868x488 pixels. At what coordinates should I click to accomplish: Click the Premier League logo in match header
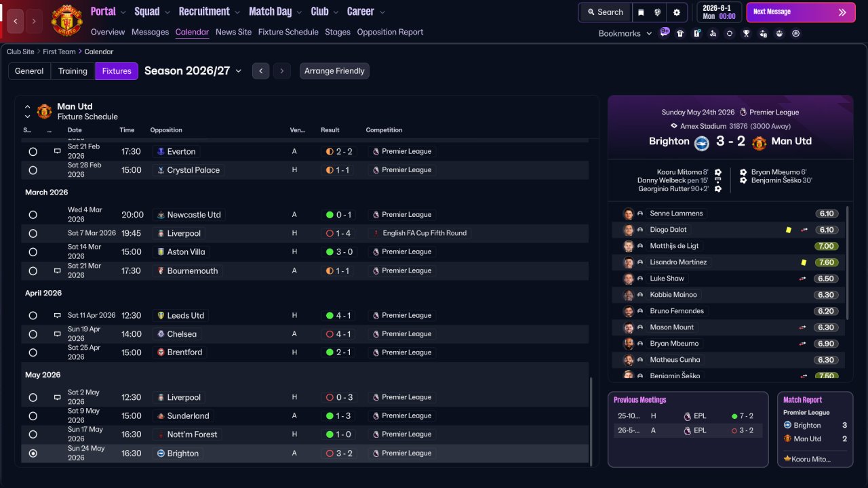743,113
